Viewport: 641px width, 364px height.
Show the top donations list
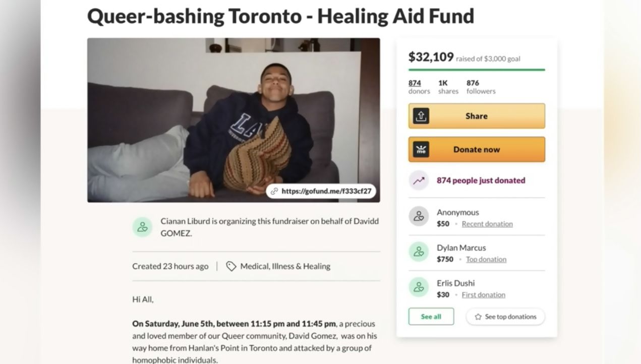pos(505,317)
